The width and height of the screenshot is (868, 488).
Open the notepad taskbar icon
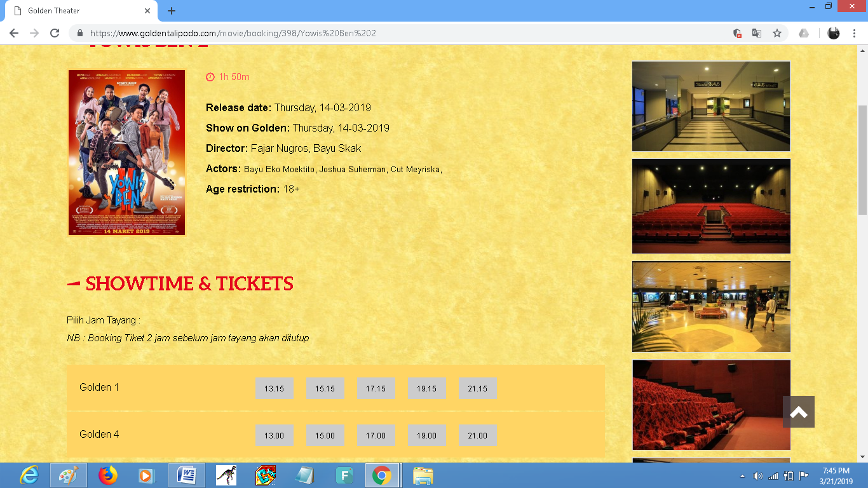305,475
